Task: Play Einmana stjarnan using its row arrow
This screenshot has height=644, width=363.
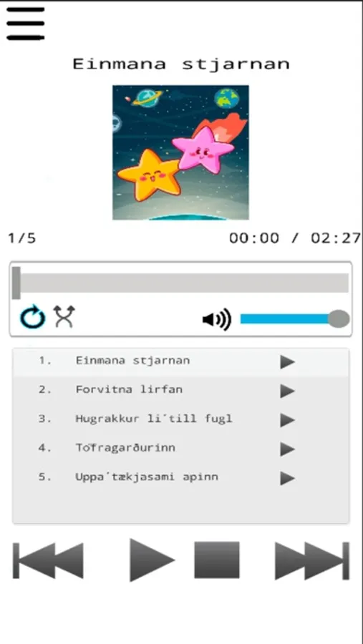Action: point(287,362)
